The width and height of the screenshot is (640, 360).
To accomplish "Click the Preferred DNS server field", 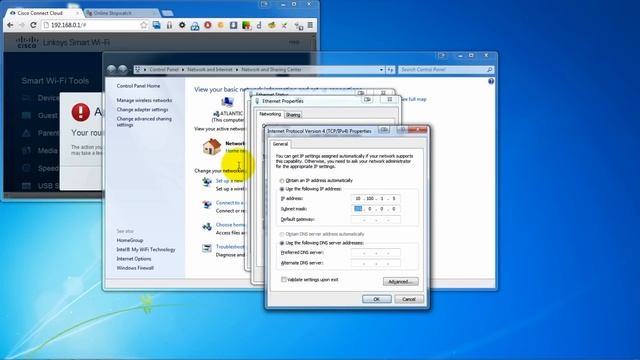I will coord(376,253).
